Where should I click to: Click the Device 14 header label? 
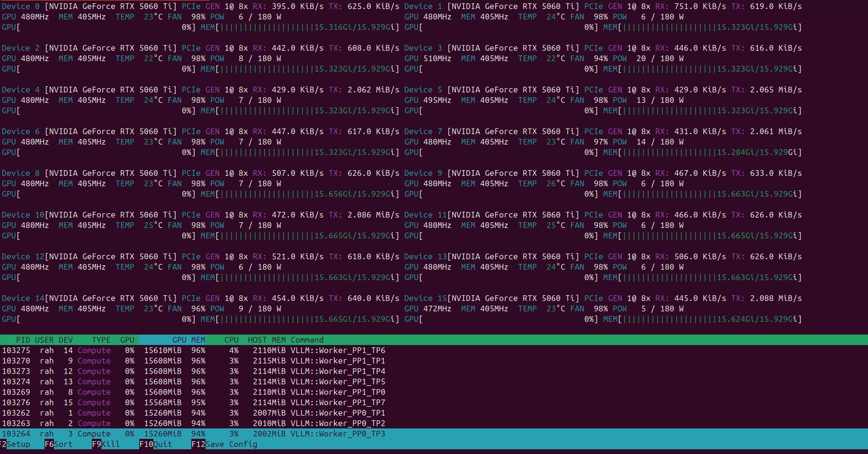click(x=23, y=298)
